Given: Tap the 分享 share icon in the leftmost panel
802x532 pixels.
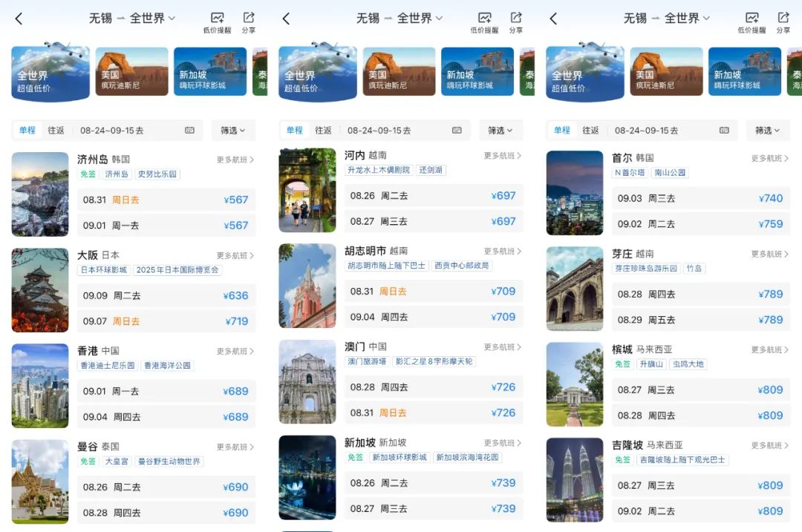Looking at the screenshot, I should [x=248, y=22].
